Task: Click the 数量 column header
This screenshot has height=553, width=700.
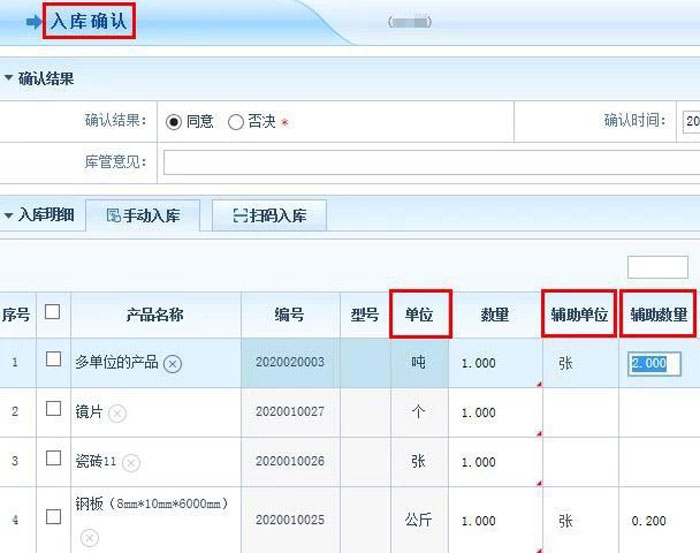Action: click(494, 315)
